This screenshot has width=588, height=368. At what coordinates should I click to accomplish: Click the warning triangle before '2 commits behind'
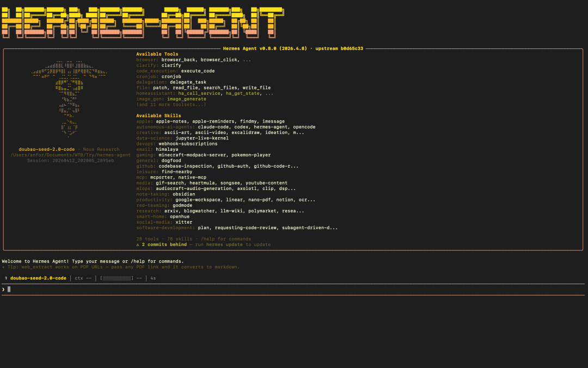138,244
